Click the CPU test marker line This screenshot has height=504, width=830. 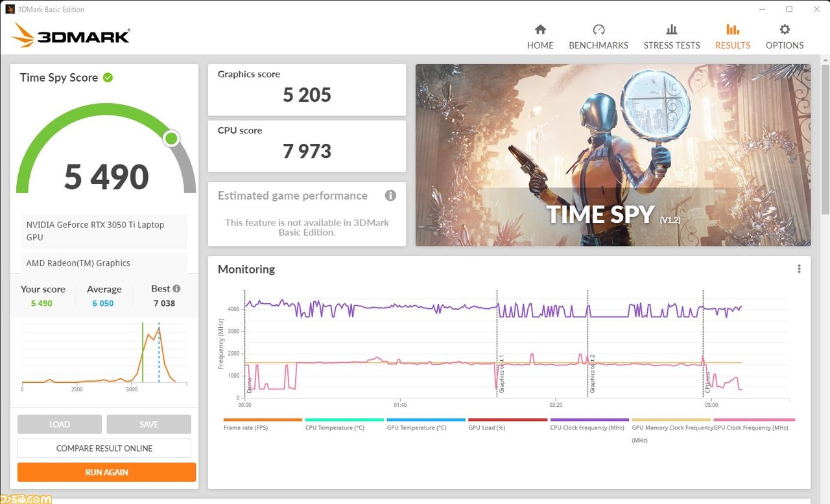click(x=704, y=343)
